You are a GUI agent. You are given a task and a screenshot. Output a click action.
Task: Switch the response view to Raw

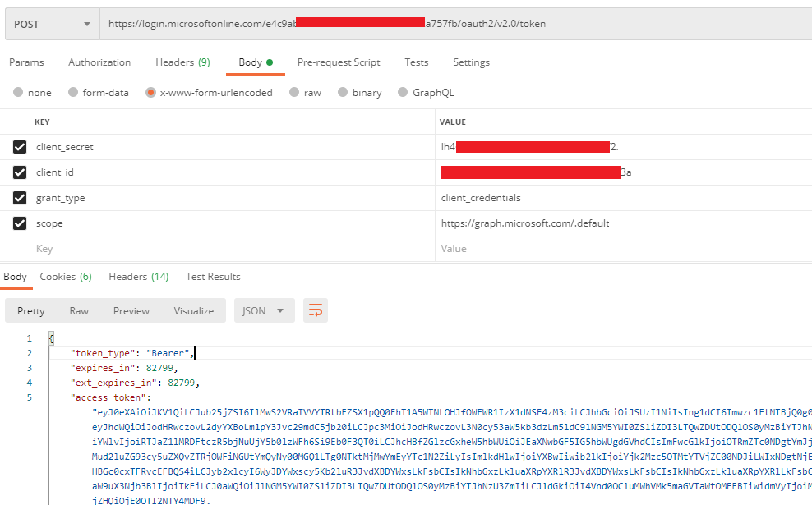click(79, 310)
